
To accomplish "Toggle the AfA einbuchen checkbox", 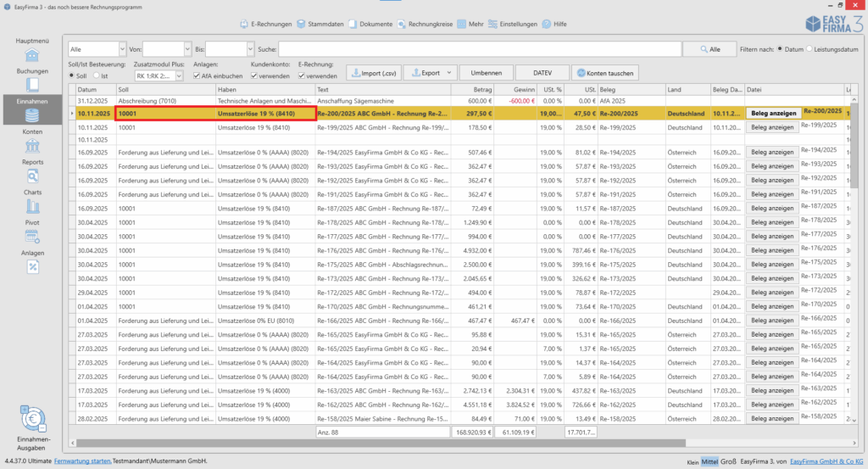I will pos(197,76).
